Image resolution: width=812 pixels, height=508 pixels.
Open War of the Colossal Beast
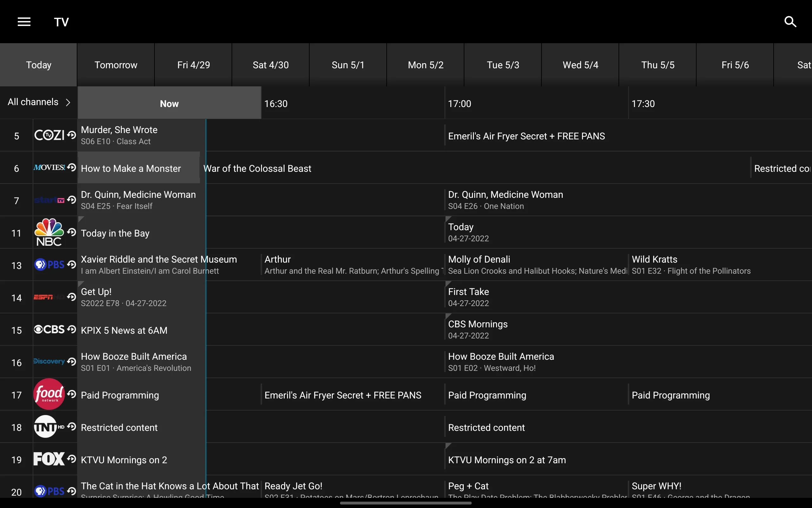tap(475, 168)
